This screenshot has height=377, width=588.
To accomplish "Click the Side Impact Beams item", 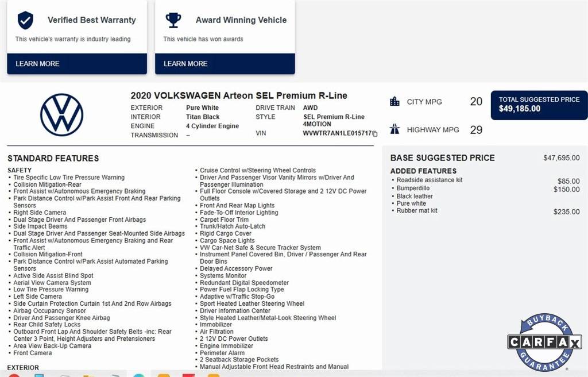I will point(41,226).
